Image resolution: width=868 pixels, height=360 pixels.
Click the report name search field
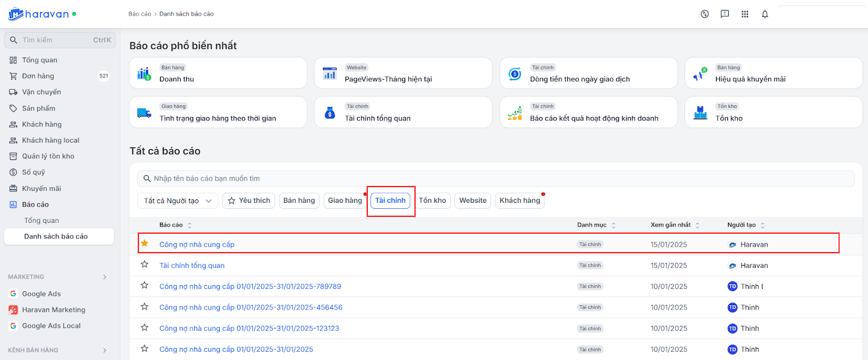(495, 178)
